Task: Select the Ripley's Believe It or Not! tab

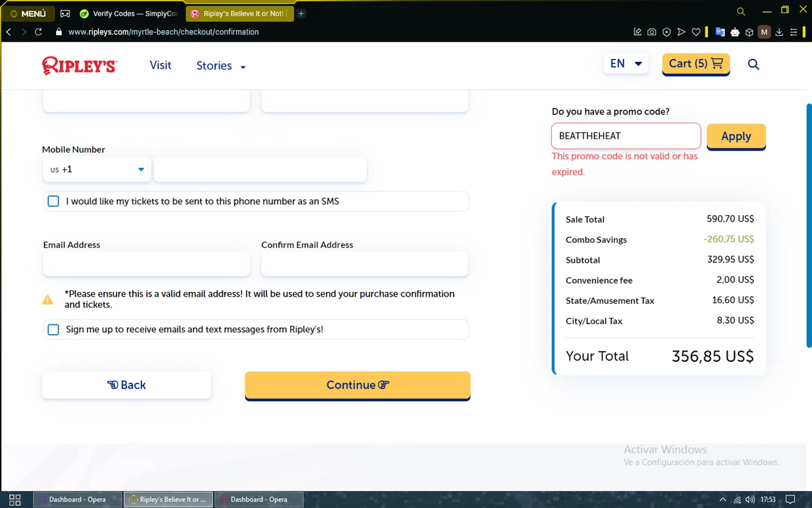Action: coord(239,14)
